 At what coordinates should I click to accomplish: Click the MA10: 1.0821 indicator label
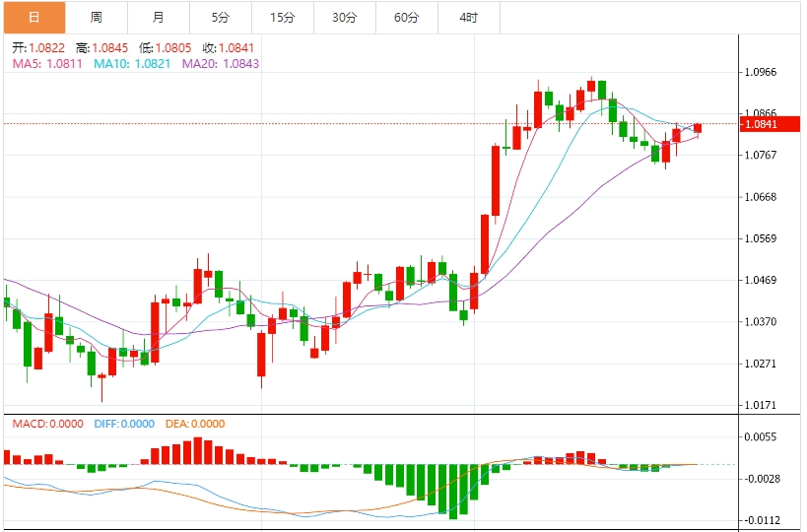132,63
